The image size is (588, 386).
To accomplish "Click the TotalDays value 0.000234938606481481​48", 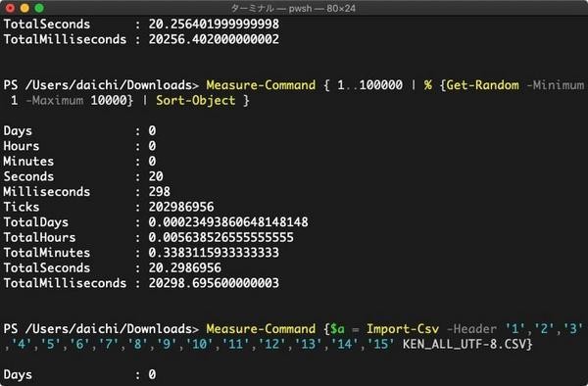I will pos(228,222).
